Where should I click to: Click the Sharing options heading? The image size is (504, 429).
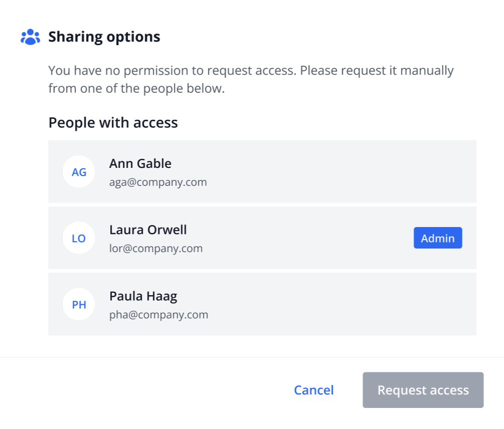click(x=104, y=37)
